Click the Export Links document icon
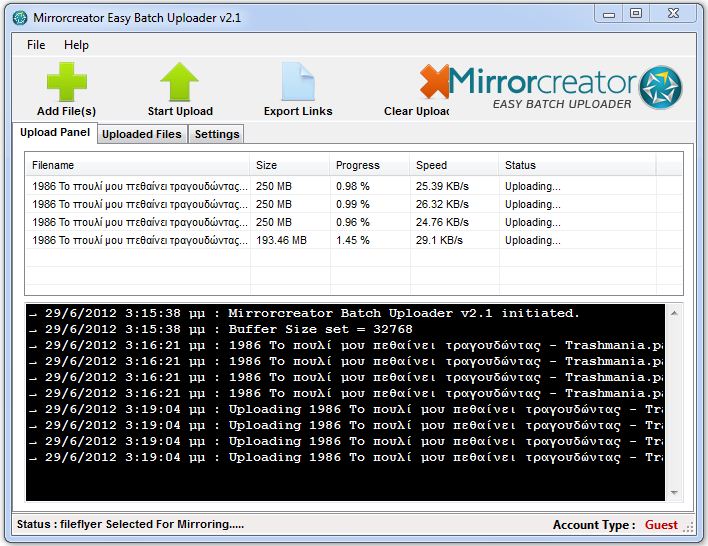 coord(298,82)
